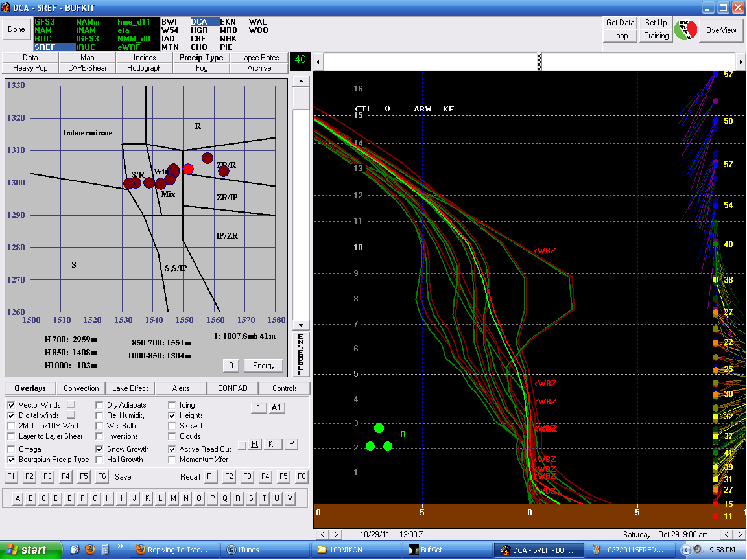The height and width of the screenshot is (560, 747).
Task: Select the Ft height unit button
Action: 255,444
